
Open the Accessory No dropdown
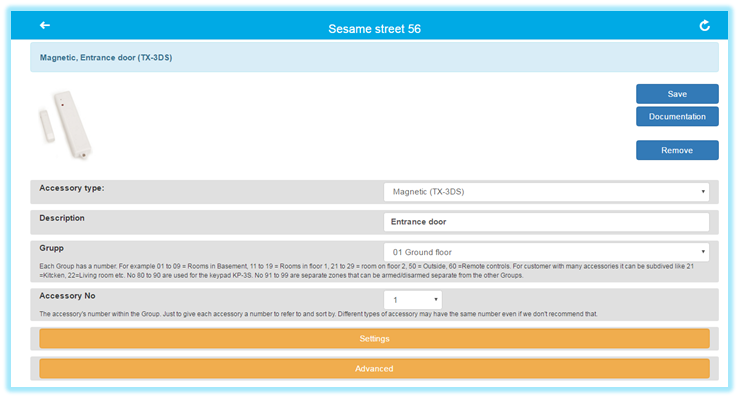coord(412,300)
